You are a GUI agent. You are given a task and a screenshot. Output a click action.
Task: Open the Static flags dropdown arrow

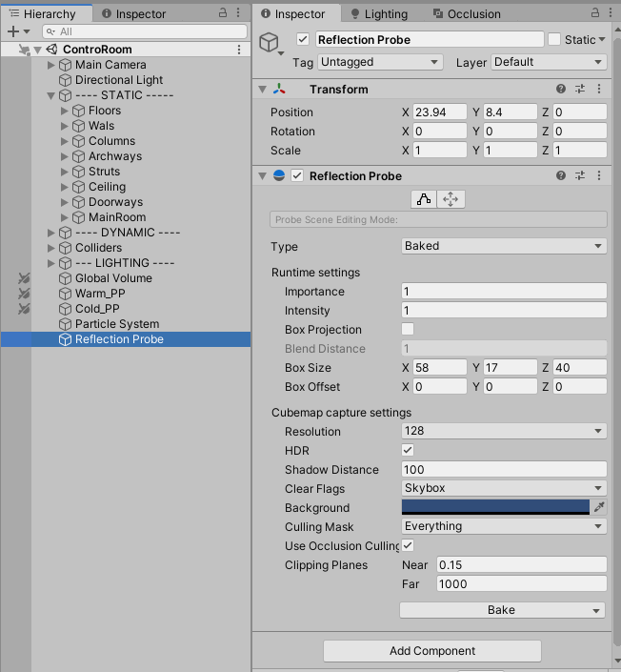(x=602, y=39)
